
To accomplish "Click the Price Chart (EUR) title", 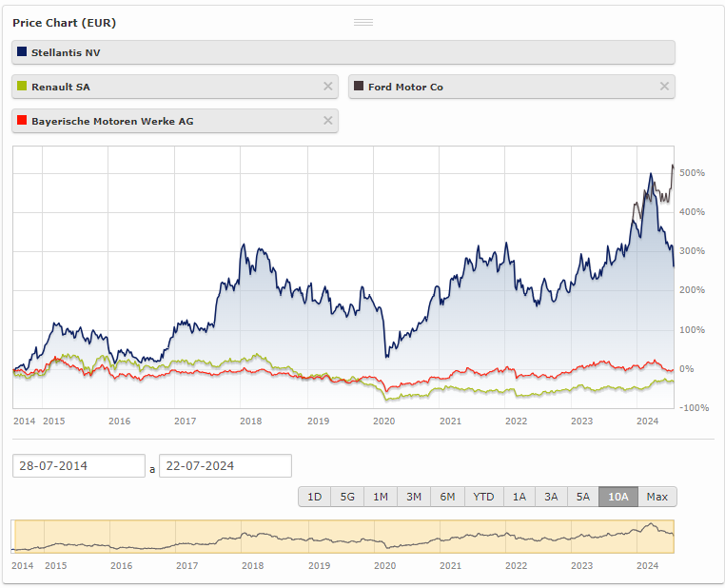I will (65, 23).
